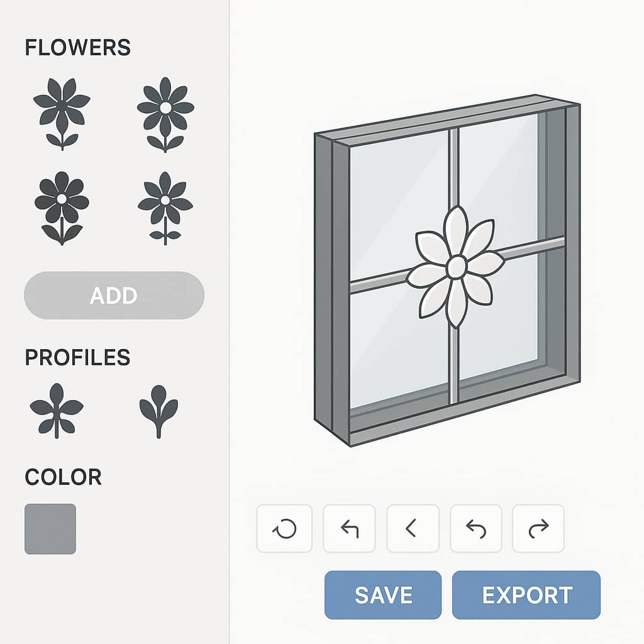Redo the last undone action
The height and width of the screenshot is (644, 644).
[x=538, y=528]
